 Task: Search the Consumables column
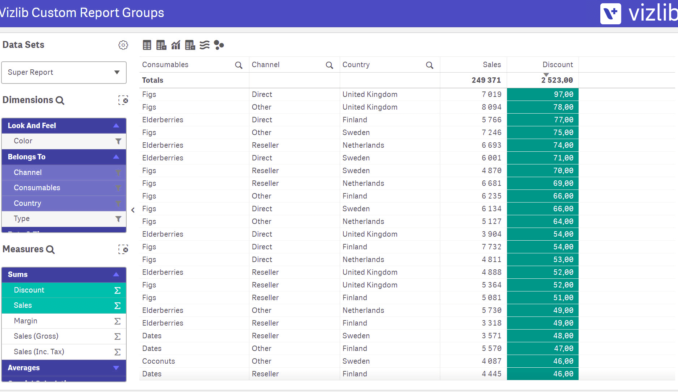[239, 65]
